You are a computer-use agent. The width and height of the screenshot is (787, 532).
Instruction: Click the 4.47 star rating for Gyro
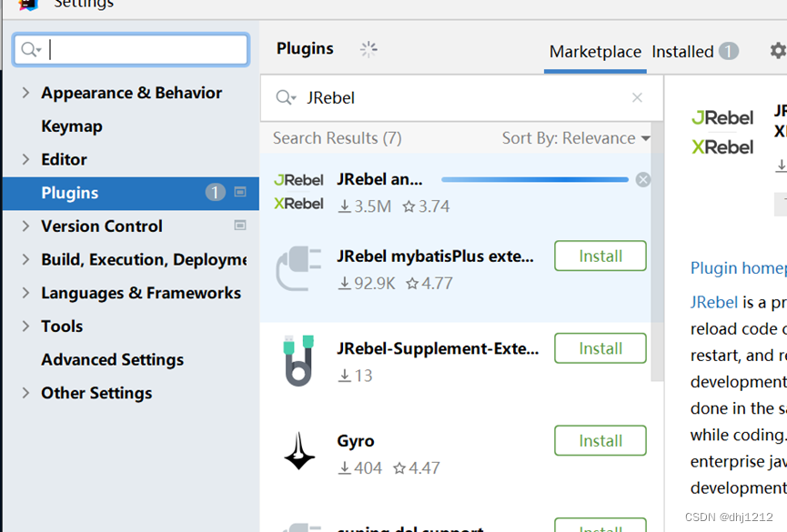click(x=417, y=468)
